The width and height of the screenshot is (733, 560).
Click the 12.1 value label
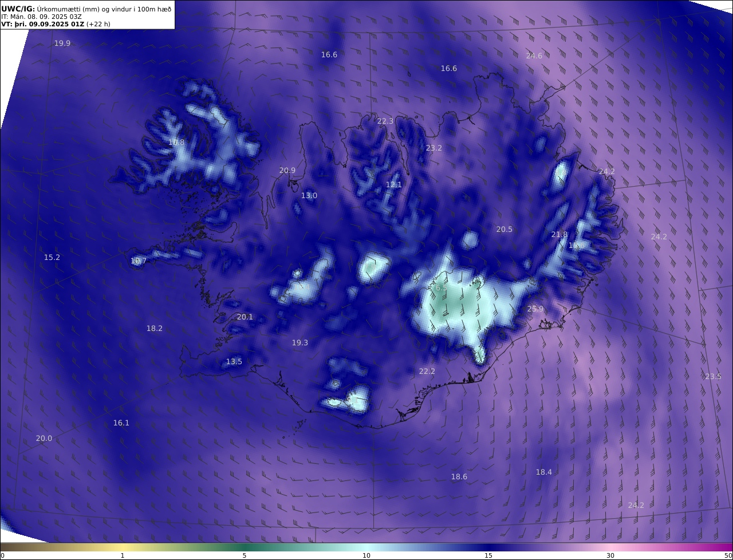click(x=394, y=185)
